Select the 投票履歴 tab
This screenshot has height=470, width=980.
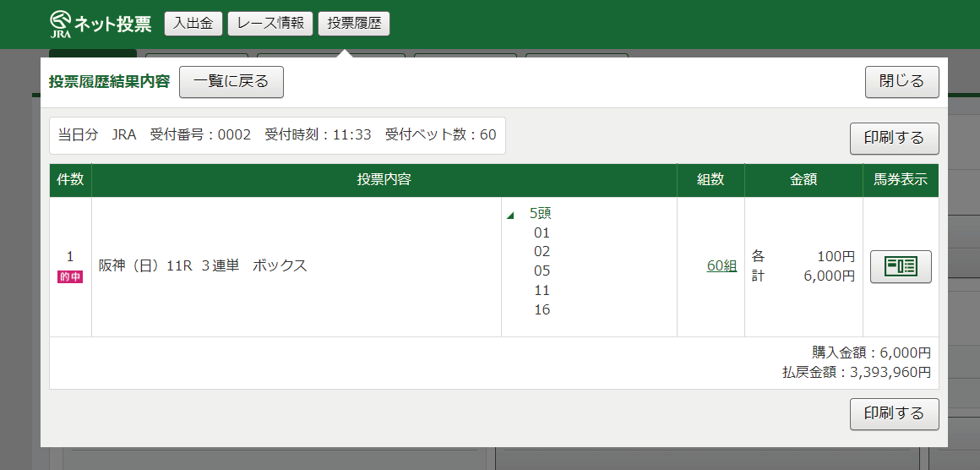click(354, 24)
